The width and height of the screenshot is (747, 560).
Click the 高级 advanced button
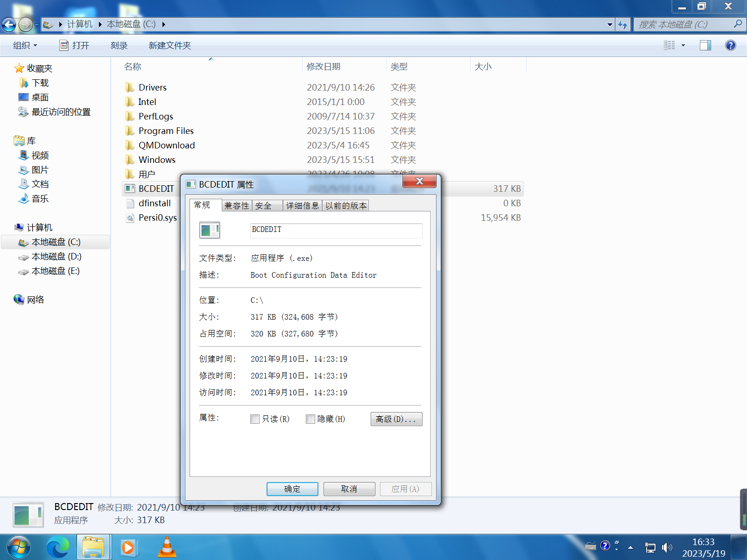coord(396,419)
